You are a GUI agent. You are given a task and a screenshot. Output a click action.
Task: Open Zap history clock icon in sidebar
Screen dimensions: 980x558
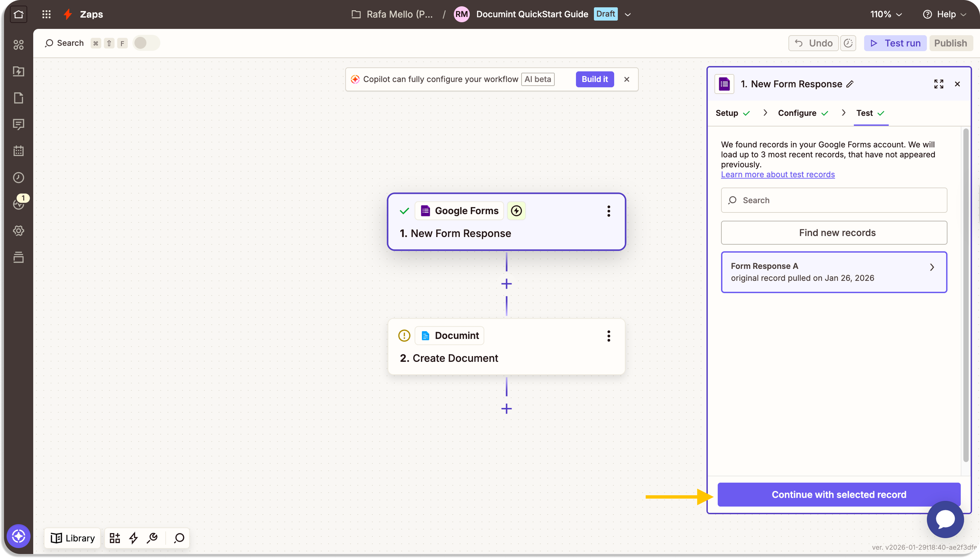click(18, 178)
